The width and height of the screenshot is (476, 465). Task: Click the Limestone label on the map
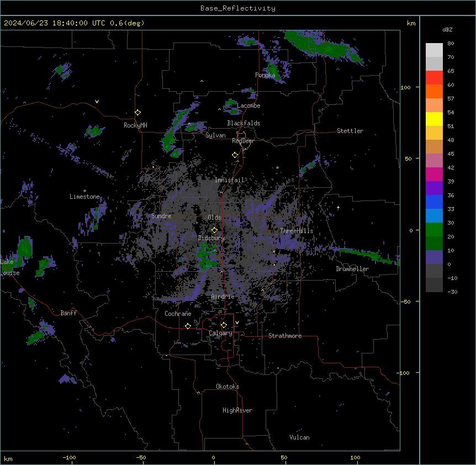84,197
